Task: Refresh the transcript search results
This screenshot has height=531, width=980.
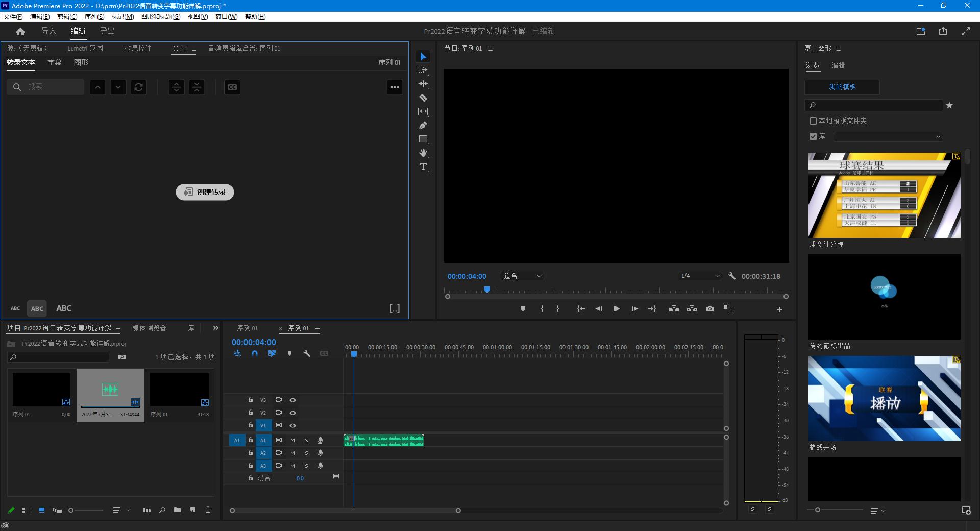Action: pos(138,87)
